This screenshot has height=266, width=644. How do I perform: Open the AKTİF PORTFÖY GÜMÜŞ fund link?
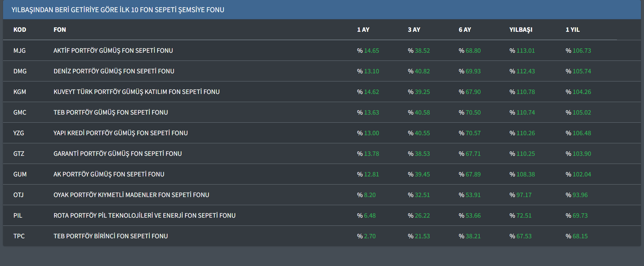(x=113, y=51)
